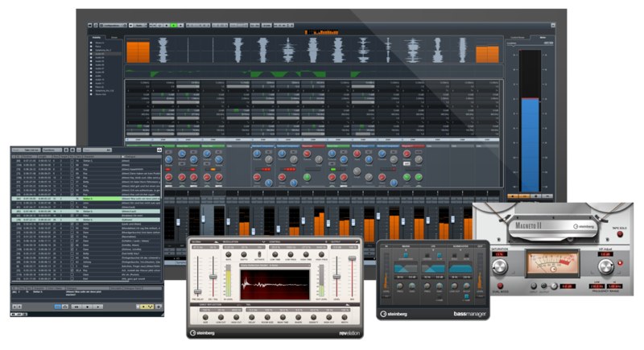
Task: Toggle the lit LFE button in Bassmanager
Action: click(439, 255)
